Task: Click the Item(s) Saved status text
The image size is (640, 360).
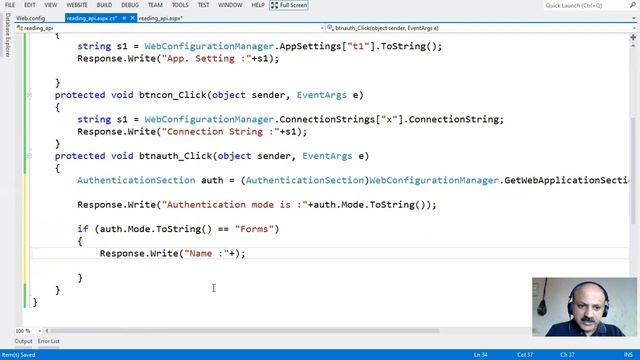Action: tap(18, 355)
